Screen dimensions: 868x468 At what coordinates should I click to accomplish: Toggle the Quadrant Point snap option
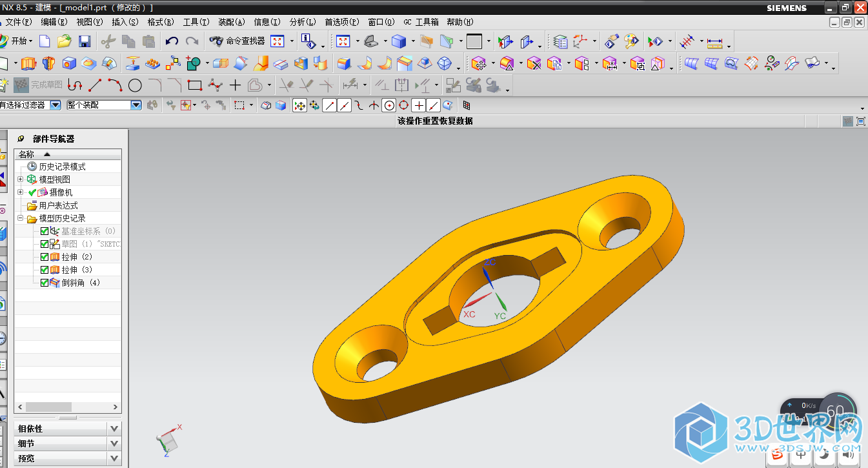pos(404,105)
